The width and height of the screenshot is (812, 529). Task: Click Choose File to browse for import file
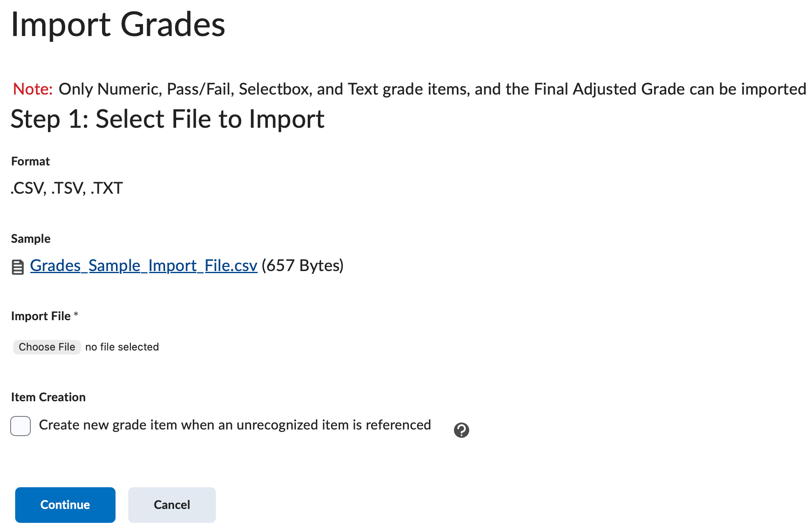point(47,347)
